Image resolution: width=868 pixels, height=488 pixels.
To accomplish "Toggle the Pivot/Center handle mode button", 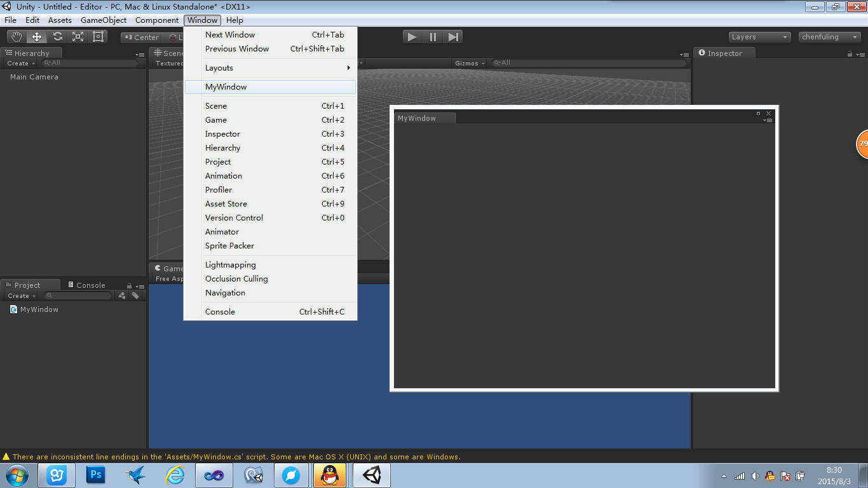I will (141, 37).
